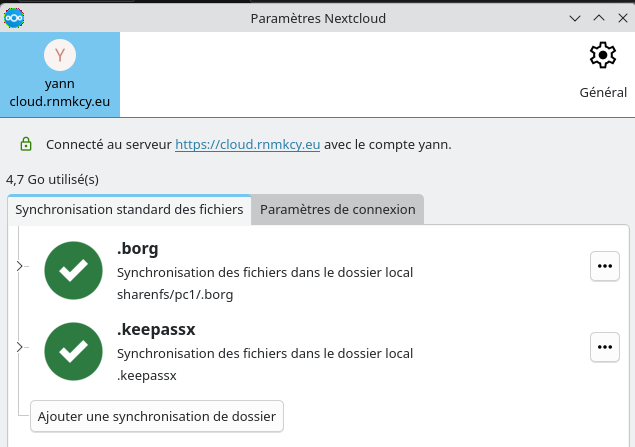Click the green sync checkmark for .keepassx
Screen dimensions: 635x447
coord(74,350)
